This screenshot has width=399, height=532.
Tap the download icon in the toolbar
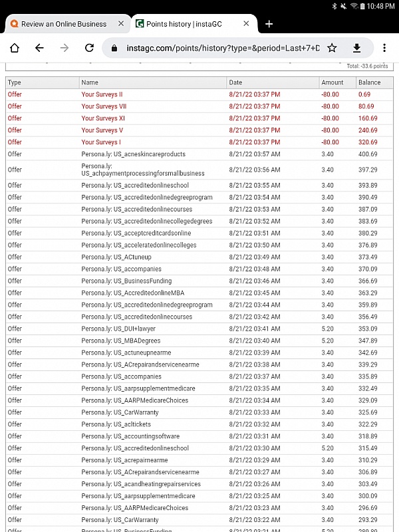[356, 48]
